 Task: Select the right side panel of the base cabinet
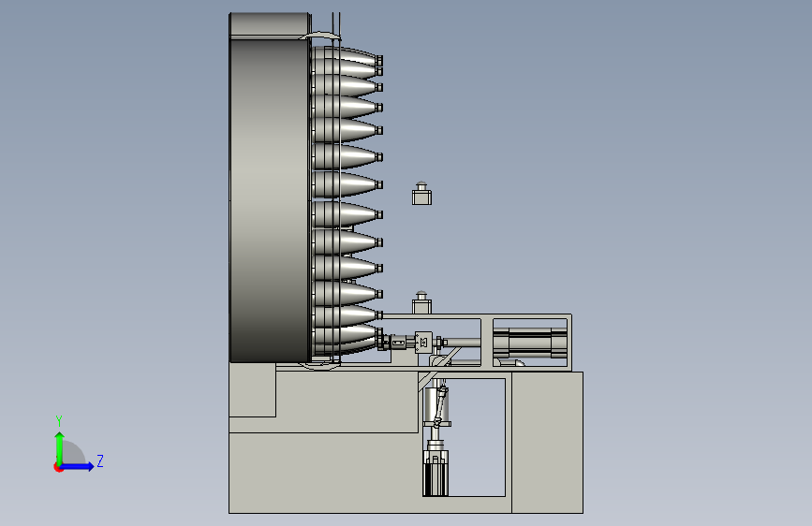[547, 443]
